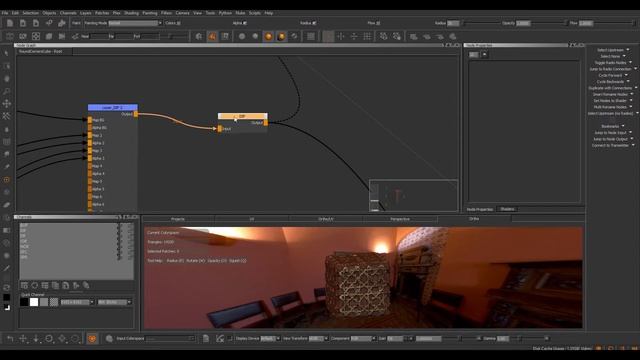Click the Node Graph minimap thumbnail
The image size is (640, 360).
[x=413, y=196]
